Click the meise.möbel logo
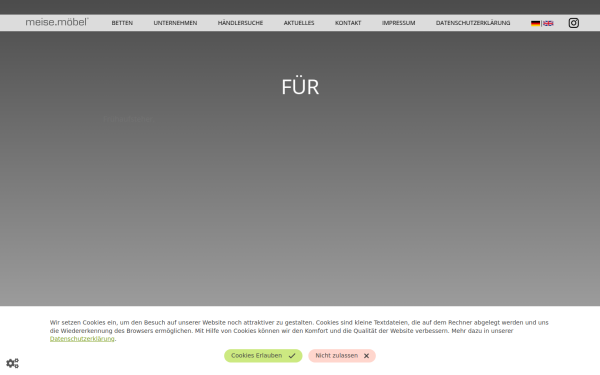 click(57, 22)
